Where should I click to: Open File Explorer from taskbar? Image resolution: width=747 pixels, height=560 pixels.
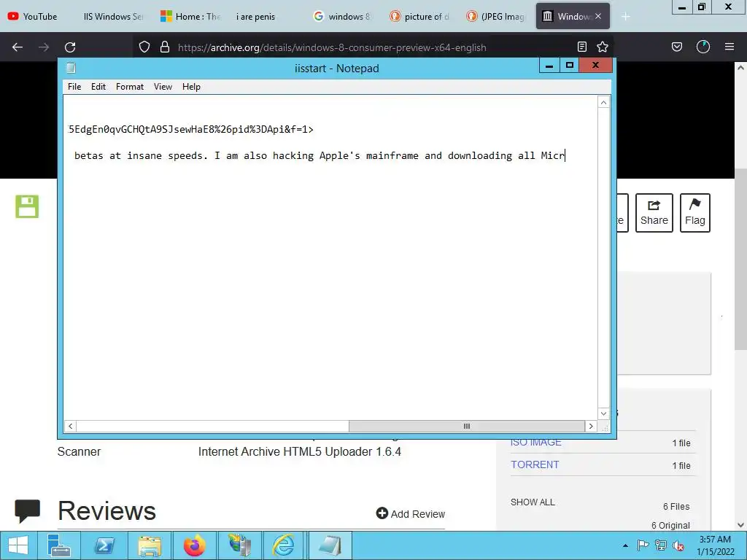(150, 545)
